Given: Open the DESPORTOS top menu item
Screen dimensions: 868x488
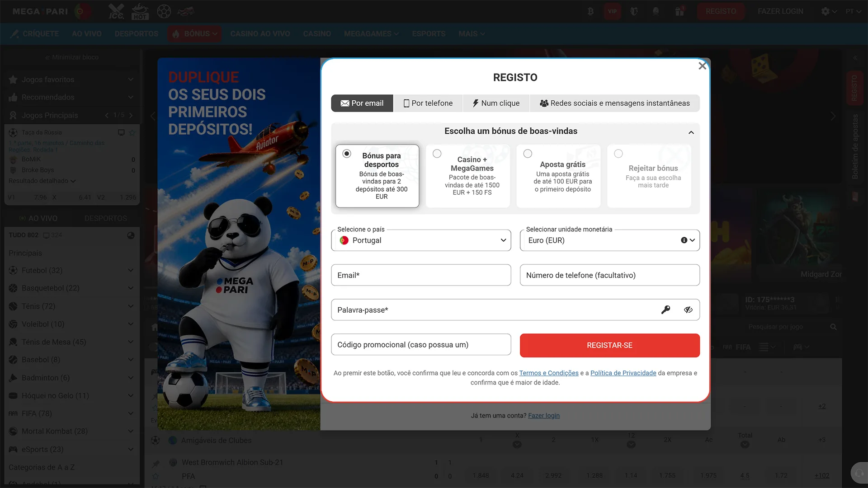Looking at the screenshot, I should tap(137, 34).
